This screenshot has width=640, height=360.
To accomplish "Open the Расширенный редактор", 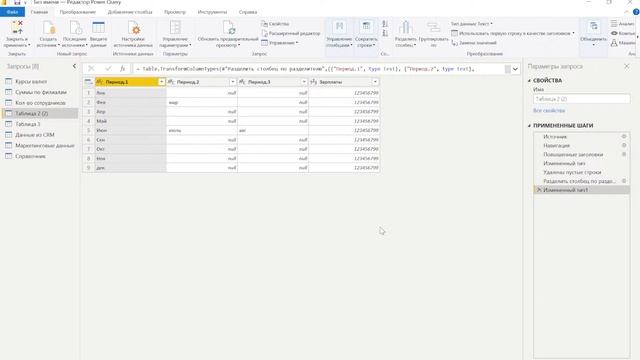I will pos(291,33).
